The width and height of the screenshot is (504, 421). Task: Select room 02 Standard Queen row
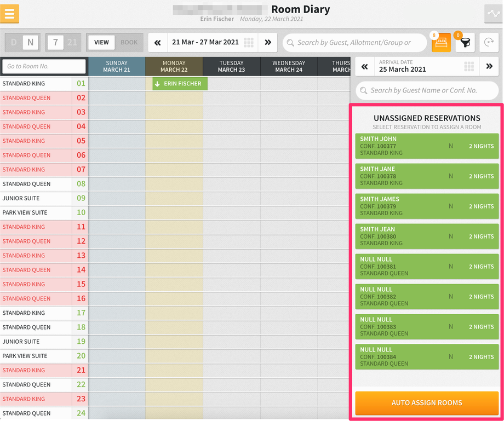tap(44, 98)
